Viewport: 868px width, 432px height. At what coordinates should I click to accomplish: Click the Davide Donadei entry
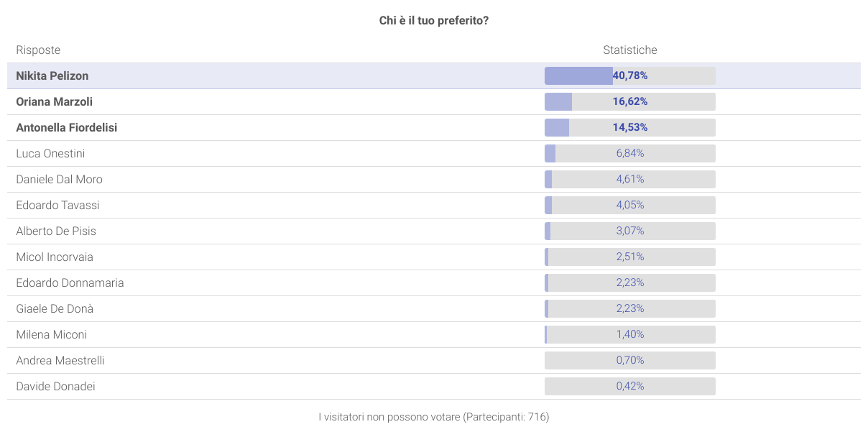[x=55, y=386]
